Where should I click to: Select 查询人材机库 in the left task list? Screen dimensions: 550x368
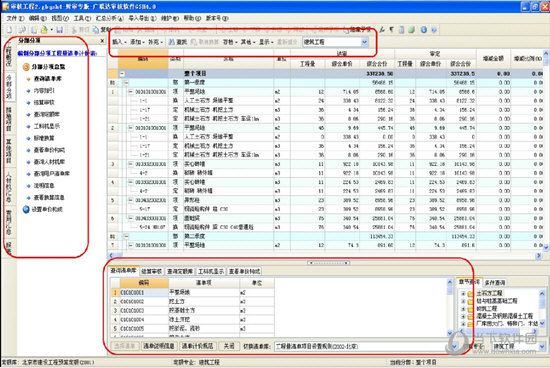[49, 162]
